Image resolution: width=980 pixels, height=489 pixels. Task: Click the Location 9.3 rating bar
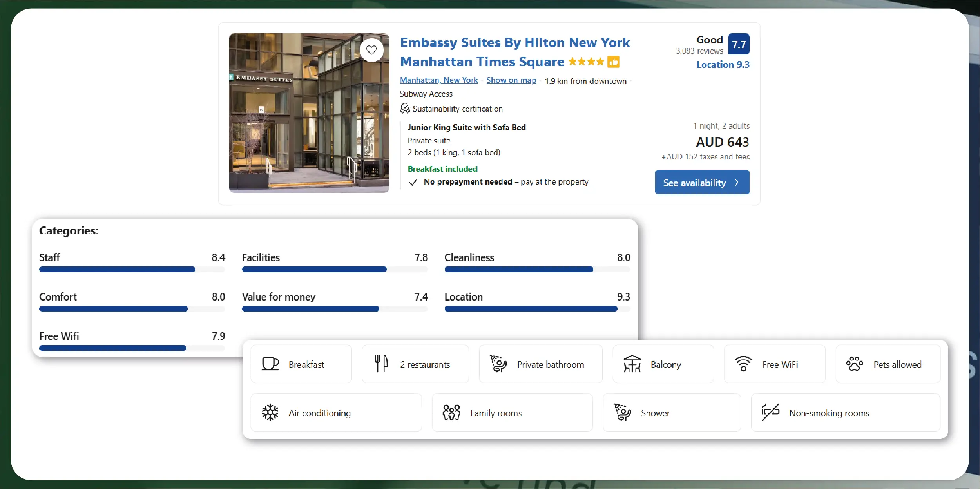tap(537, 309)
